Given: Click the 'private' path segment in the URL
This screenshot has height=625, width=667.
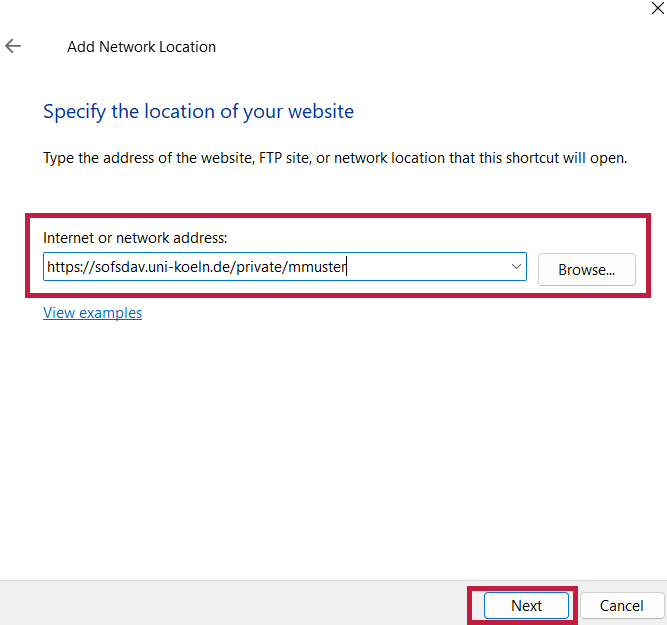Looking at the screenshot, I should click(259, 267).
